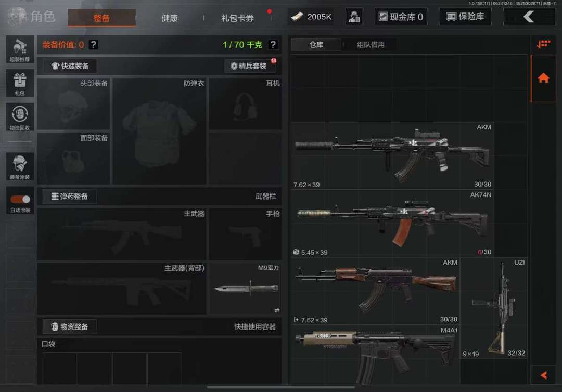Viewport: 562px width, 392px height.
Task: Collapse the sidebar with the bottom-right orange arrow
Action: 544,375
